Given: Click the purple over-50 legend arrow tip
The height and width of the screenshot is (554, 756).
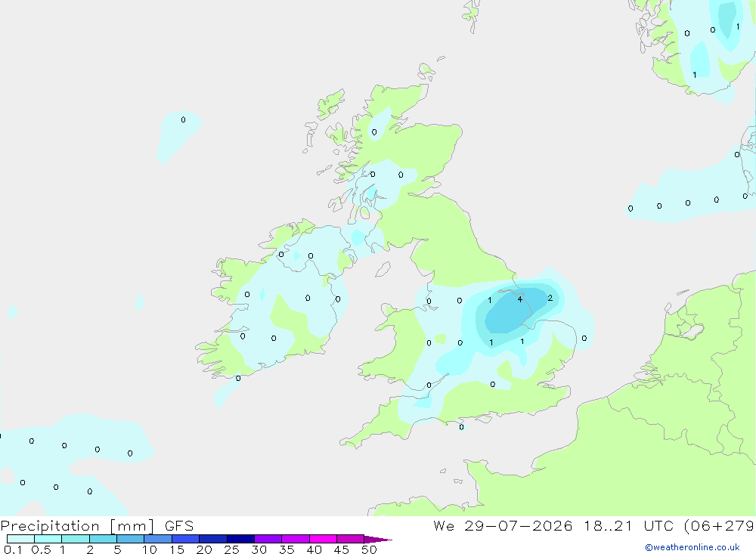Looking at the screenshot, I should [378, 539].
